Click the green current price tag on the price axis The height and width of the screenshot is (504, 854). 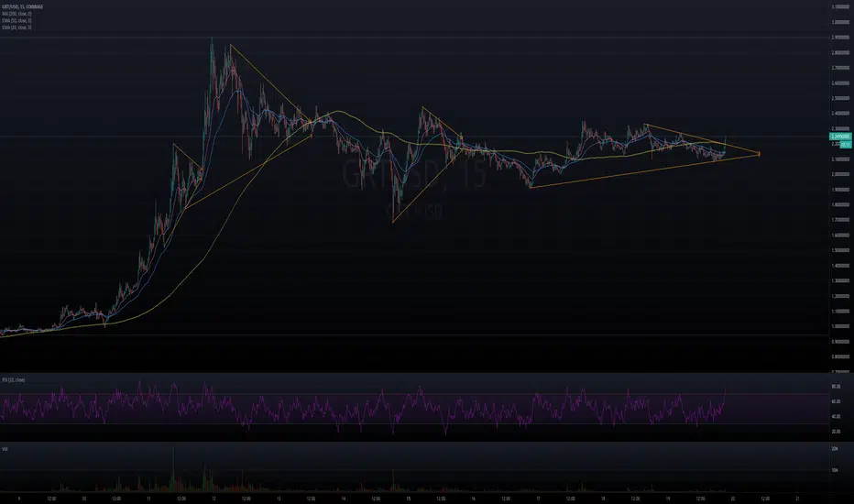click(x=840, y=137)
